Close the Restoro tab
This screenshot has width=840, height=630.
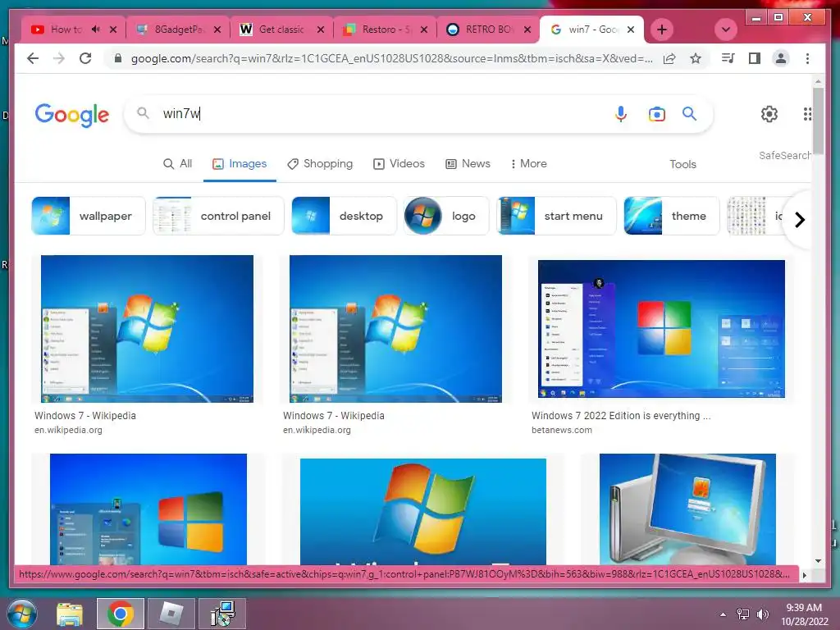(424, 30)
